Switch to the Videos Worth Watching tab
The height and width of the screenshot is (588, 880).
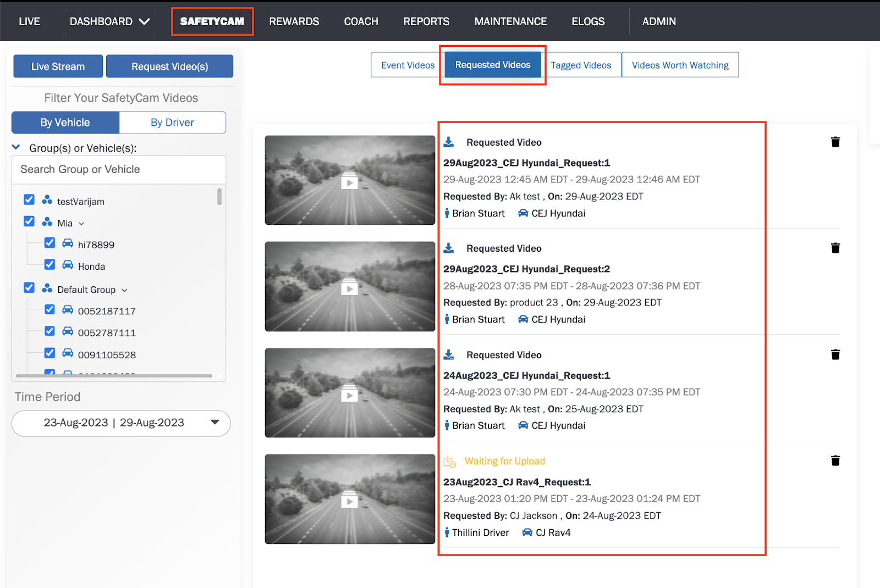click(680, 65)
